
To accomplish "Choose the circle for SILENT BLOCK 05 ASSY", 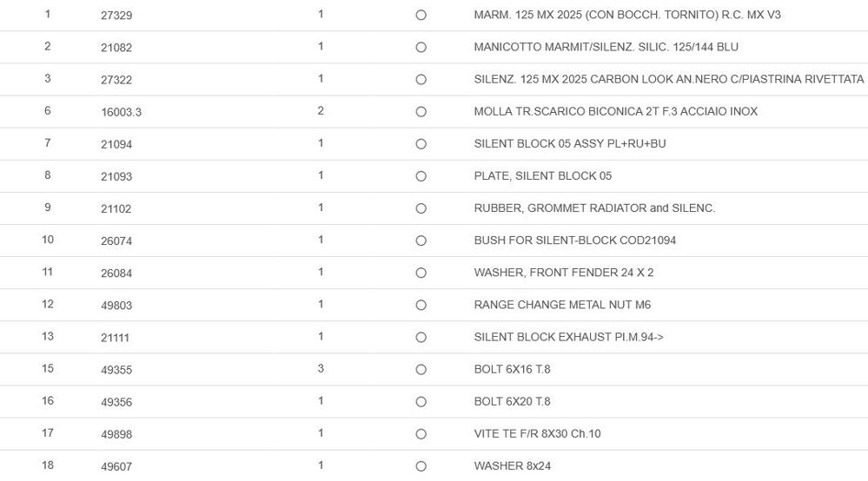I will (x=421, y=144).
